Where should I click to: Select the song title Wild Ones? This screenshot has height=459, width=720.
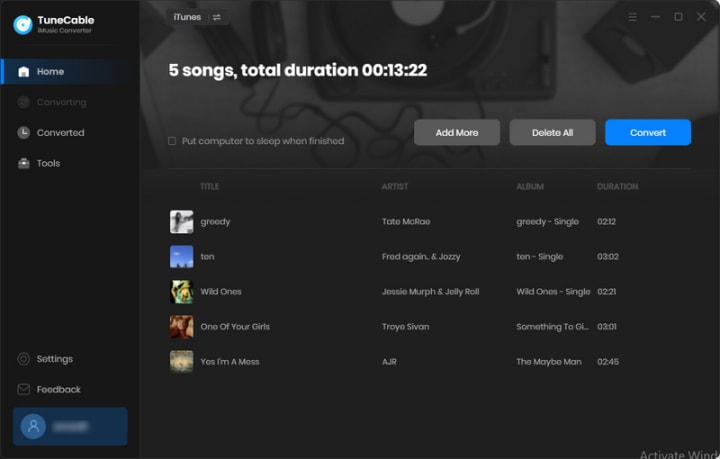coord(221,292)
